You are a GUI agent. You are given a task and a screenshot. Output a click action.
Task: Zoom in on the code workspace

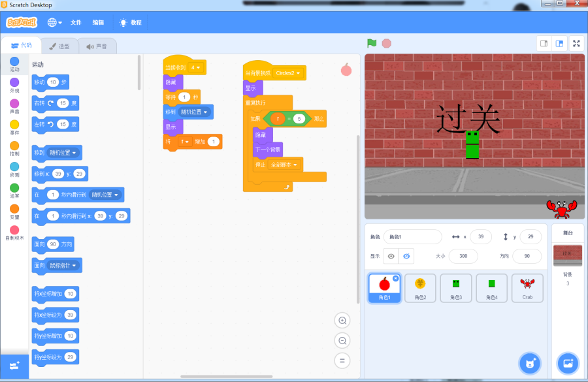pyautogui.click(x=342, y=320)
